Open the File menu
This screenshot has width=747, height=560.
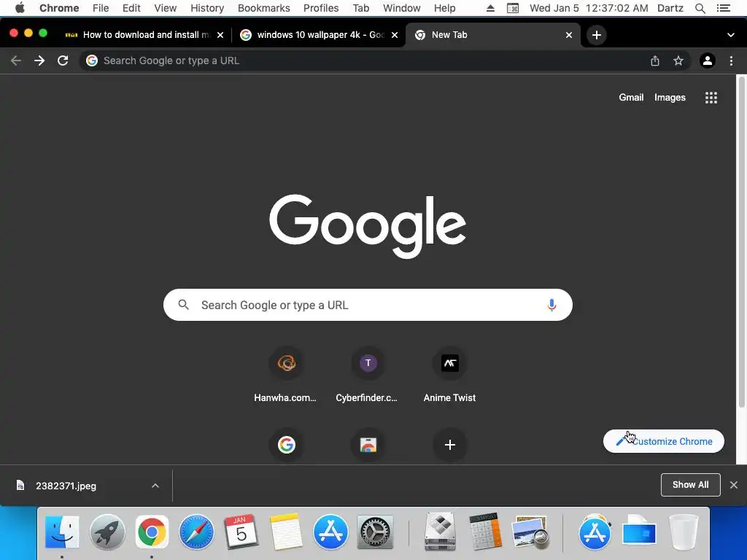coord(101,8)
